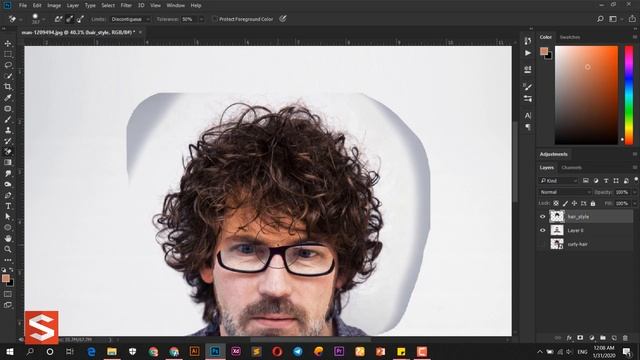Open the Character panel icon
Image resolution: width=640 pixels, height=360 pixels.
tap(528, 116)
